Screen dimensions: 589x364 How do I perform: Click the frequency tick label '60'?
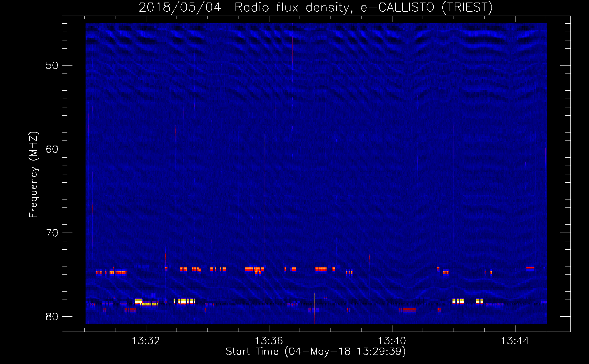click(52, 149)
